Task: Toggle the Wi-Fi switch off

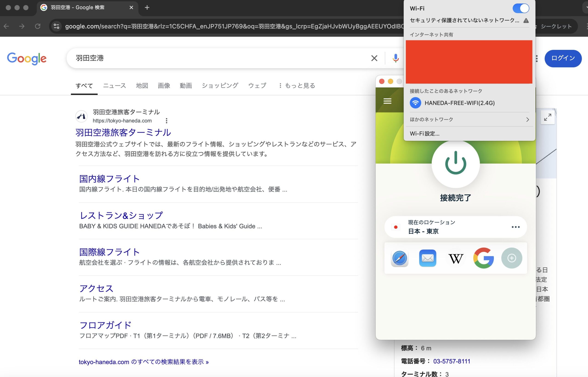Action: [521, 8]
